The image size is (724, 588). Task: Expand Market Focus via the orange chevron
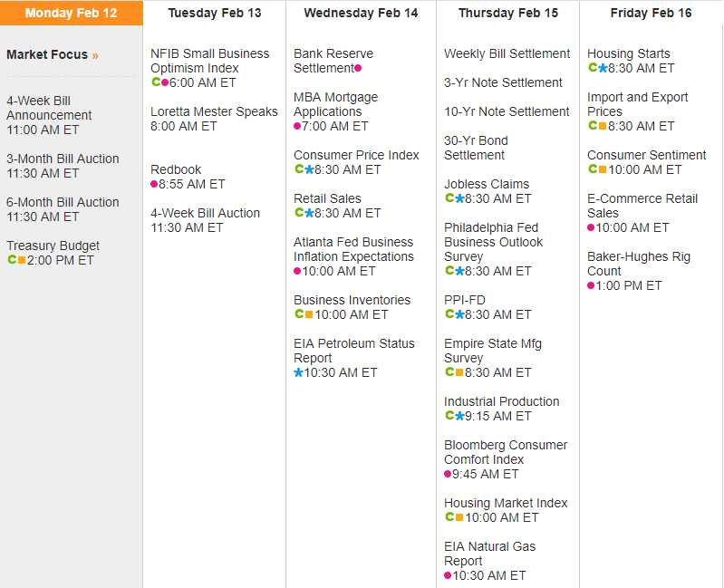pos(95,55)
